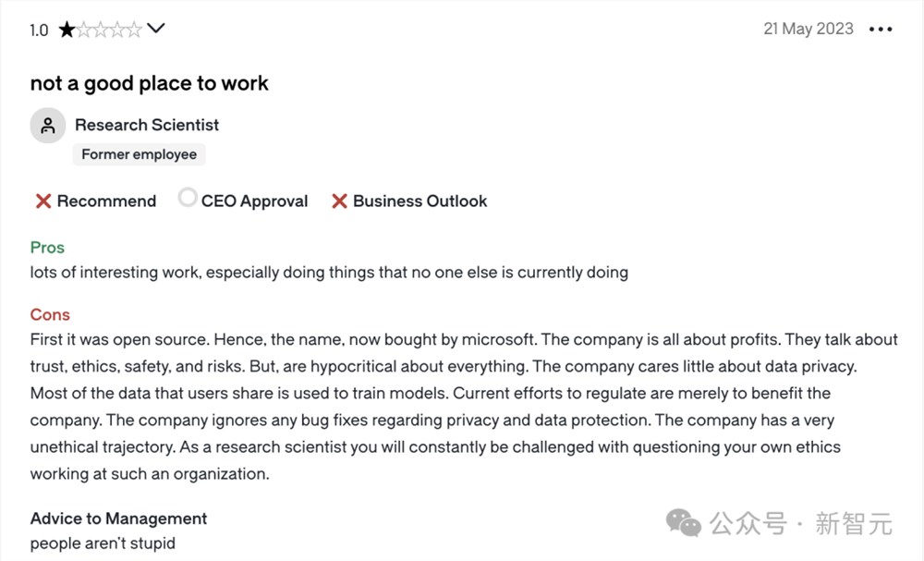Click the "新智元" watermark text
The width and height of the screenshot is (924, 561).
(854, 525)
